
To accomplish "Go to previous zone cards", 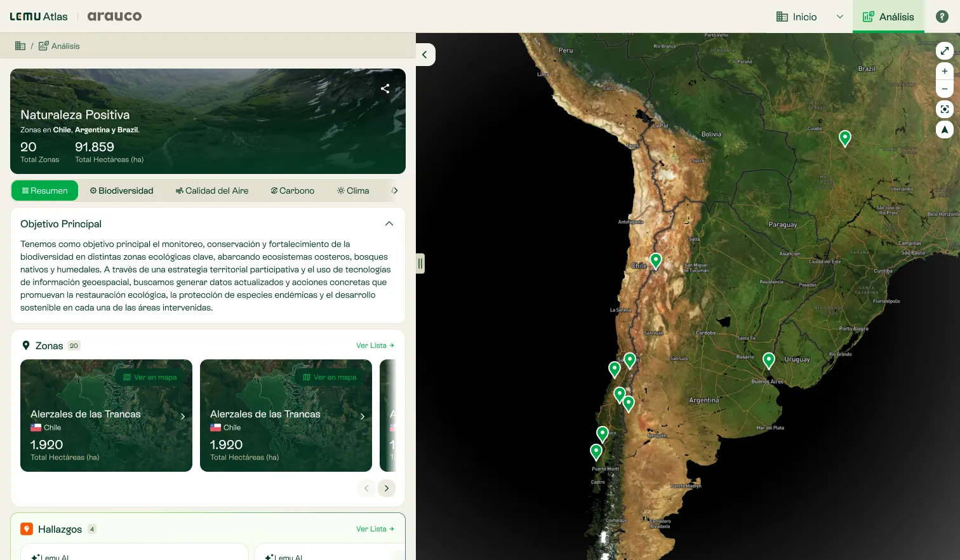I will tap(366, 488).
